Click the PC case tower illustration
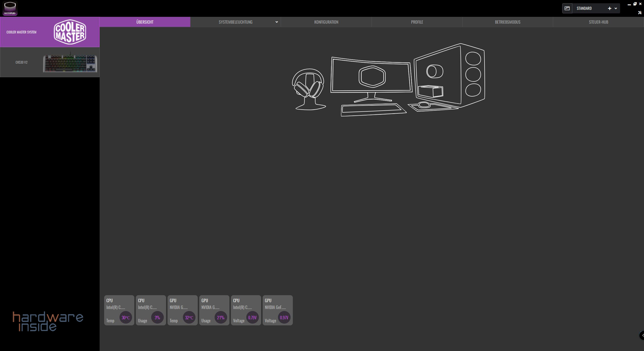This screenshot has width=644, height=351. [450, 75]
